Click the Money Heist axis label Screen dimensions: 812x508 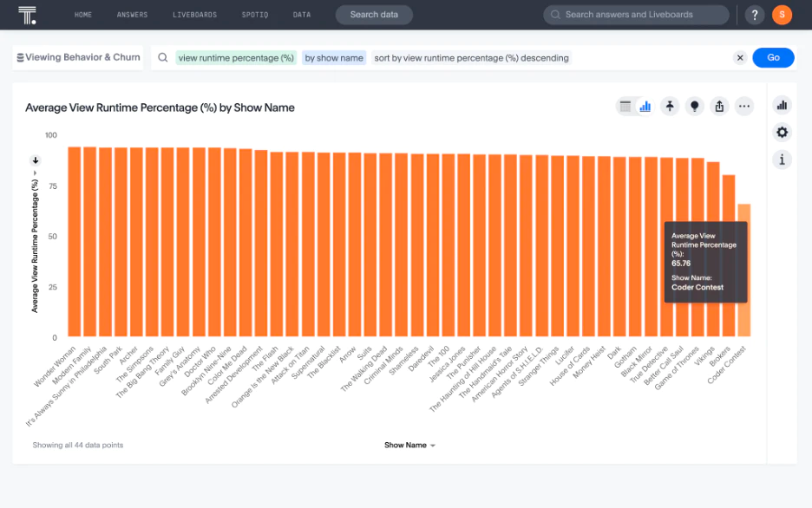589,362
